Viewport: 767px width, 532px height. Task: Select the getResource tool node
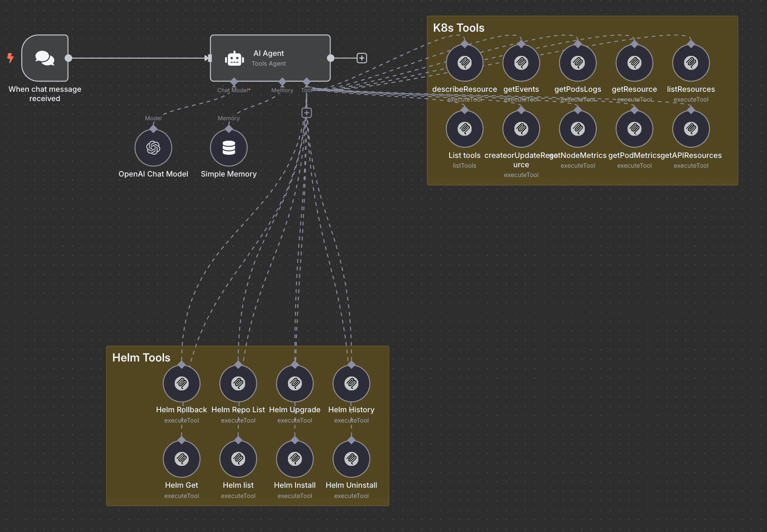(634, 63)
